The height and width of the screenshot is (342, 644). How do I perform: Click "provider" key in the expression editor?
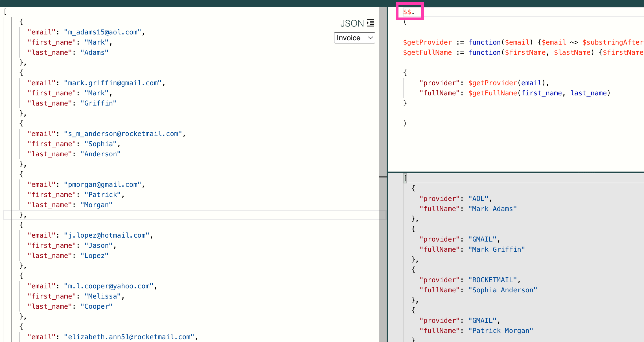(x=439, y=83)
